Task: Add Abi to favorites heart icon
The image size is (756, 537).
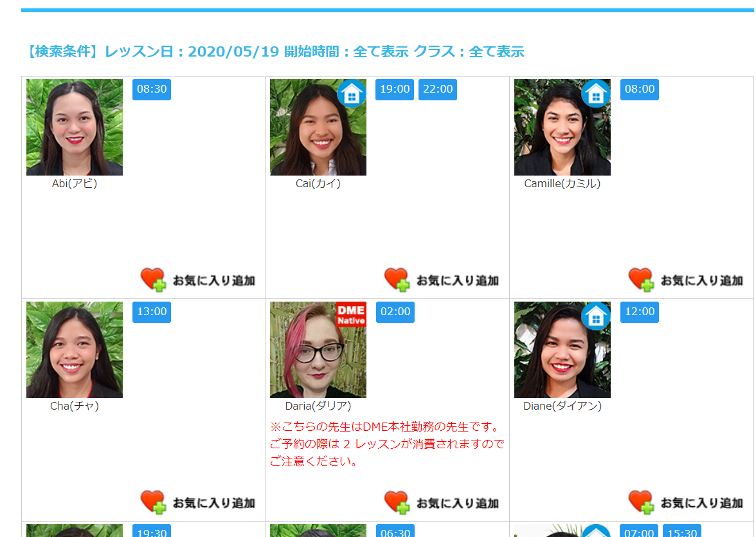Action: pos(153,280)
